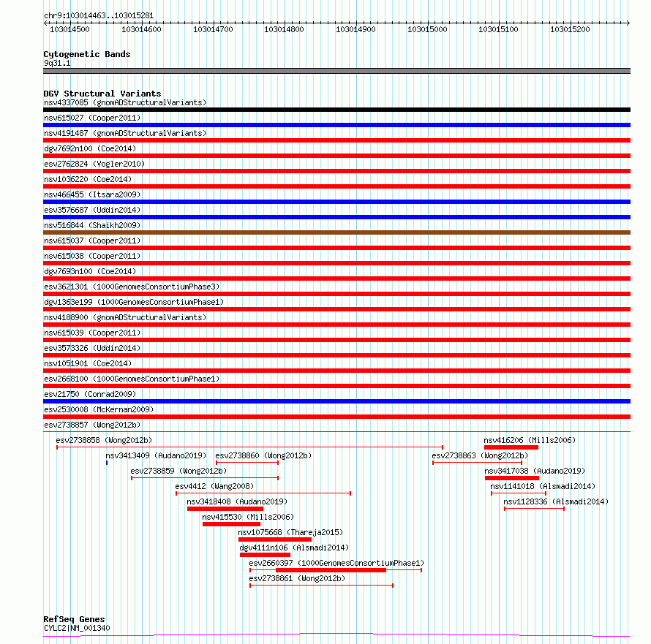Click esv2668100 1000GenomesConsortiumPhase1 label
The image size is (651, 644).
pos(132,379)
